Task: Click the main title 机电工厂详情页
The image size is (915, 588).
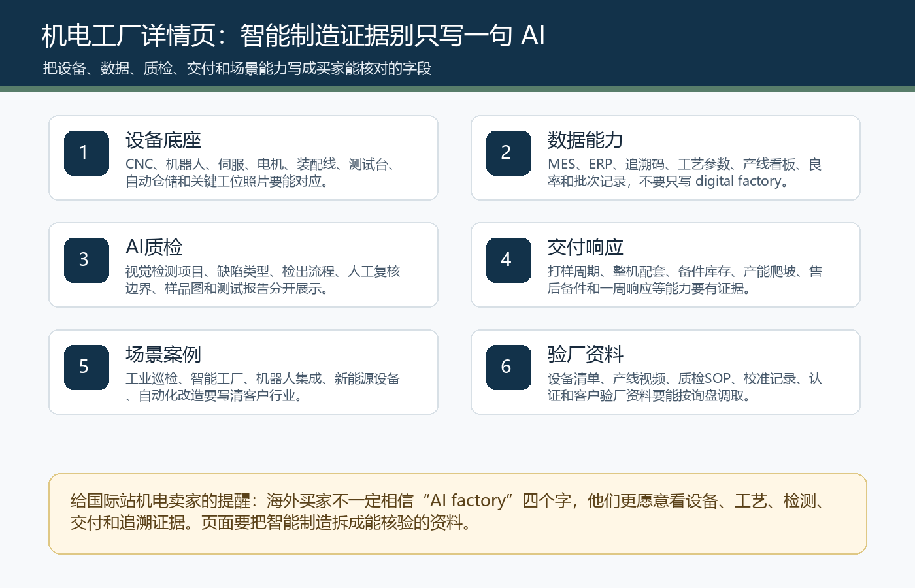Action: click(293, 35)
